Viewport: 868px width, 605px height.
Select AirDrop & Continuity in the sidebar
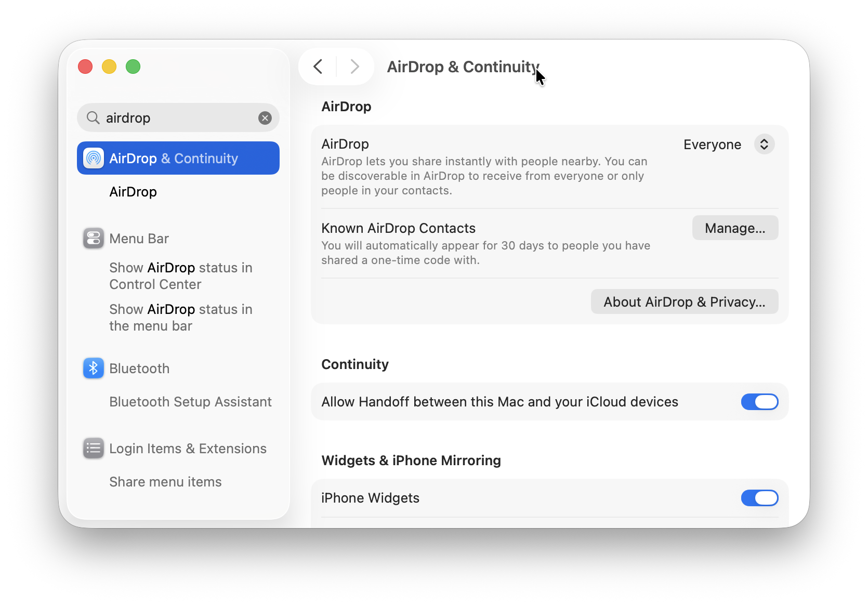[x=178, y=158]
